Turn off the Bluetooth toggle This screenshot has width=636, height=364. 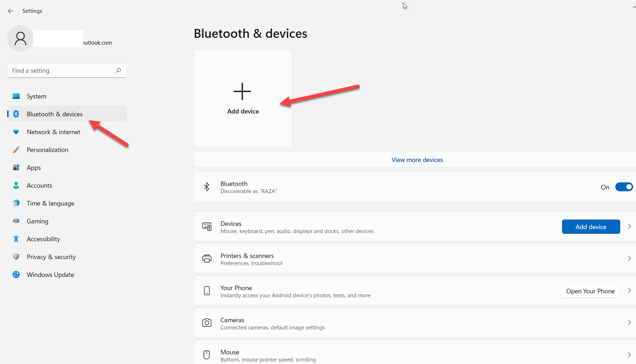(x=624, y=187)
